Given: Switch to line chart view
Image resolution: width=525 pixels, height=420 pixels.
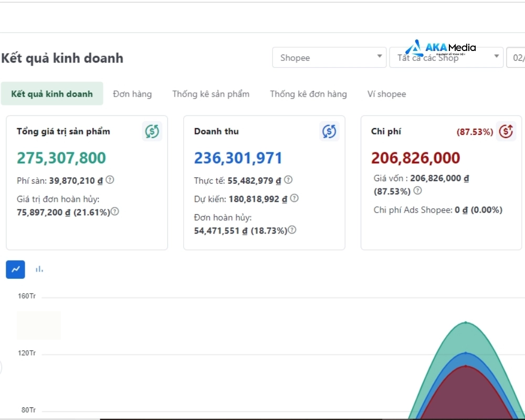Looking at the screenshot, I should 15,269.
